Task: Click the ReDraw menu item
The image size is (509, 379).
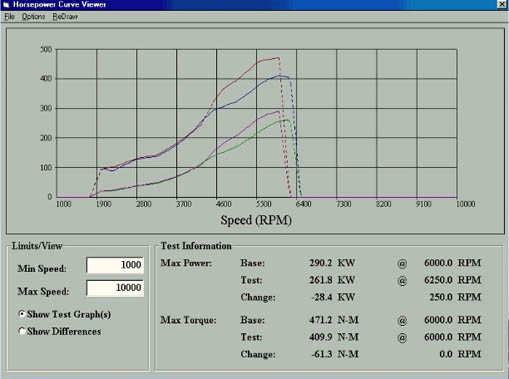Action: [x=65, y=17]
